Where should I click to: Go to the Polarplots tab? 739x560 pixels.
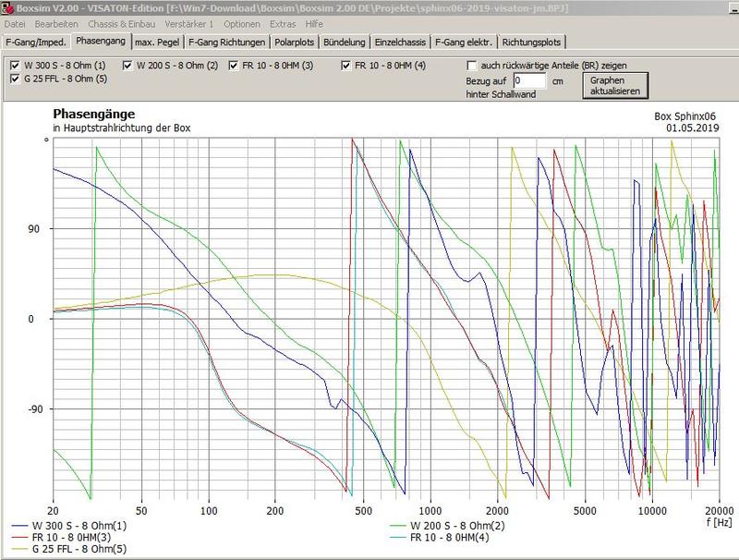[297, 43]
